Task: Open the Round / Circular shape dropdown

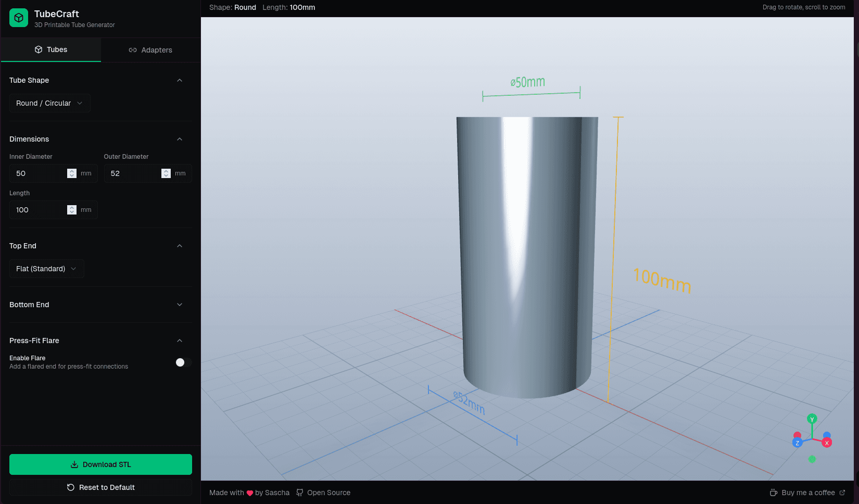Action: pos(49,103)
